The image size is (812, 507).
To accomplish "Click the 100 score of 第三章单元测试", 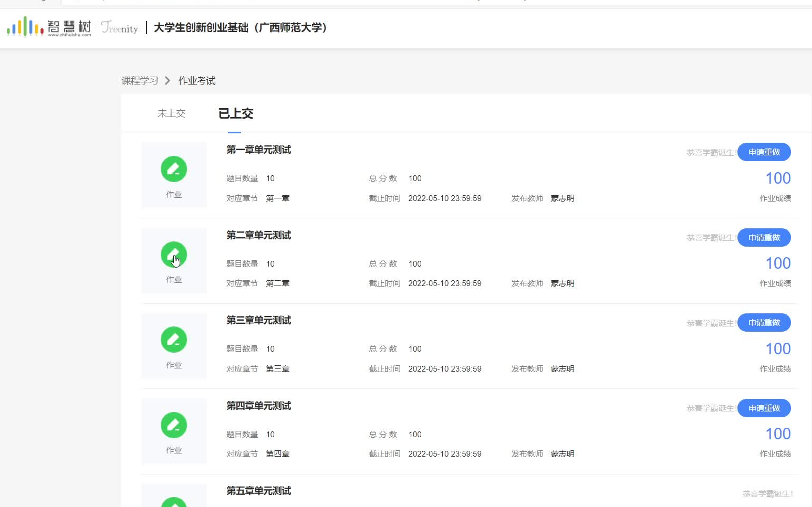I will 778,349.
